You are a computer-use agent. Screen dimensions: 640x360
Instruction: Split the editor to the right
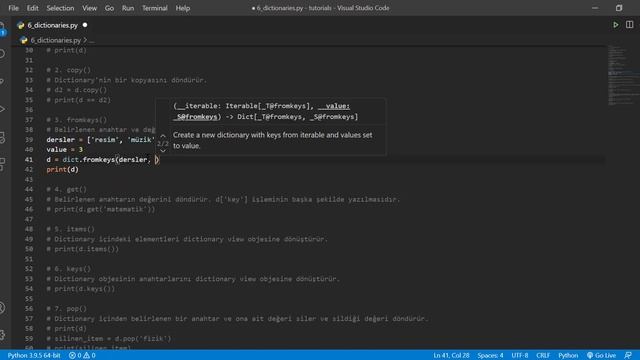[629, 25]
